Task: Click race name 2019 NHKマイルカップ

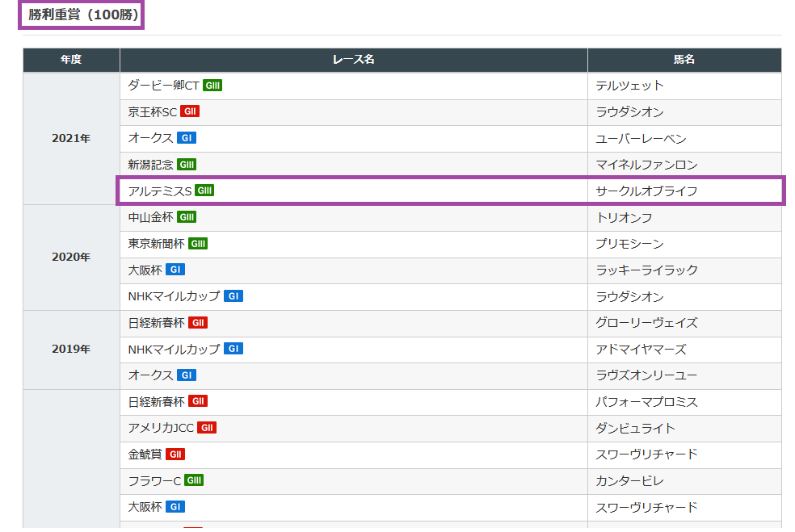Action: [174, 349]
